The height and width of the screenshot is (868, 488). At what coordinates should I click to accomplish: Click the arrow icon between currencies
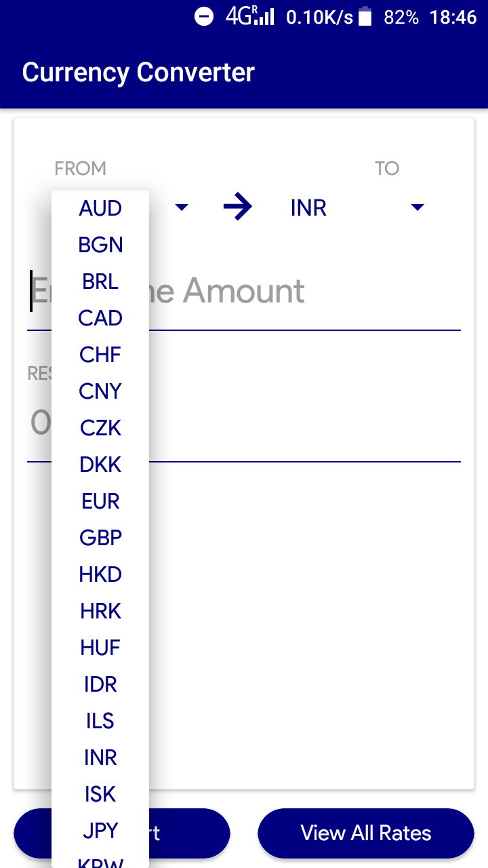(238, 208)
